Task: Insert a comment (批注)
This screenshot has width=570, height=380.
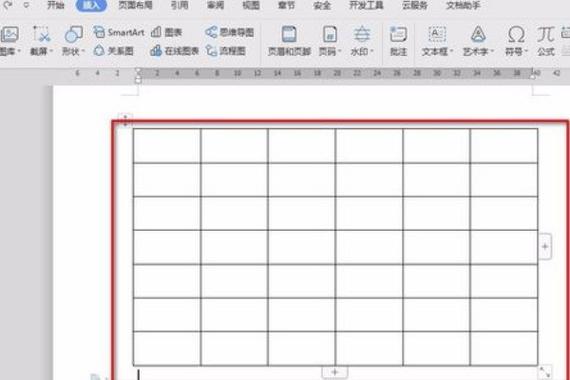Action: pyautogui.click(x=398, y=41)
